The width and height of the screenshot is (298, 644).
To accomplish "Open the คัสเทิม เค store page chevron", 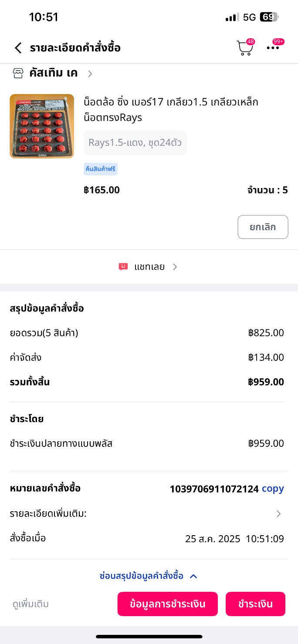I will 90,74.
